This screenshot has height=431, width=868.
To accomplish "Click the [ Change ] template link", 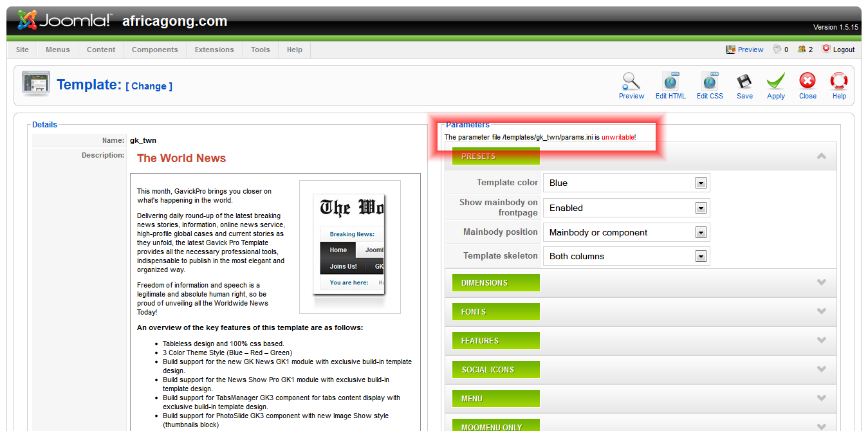I will [149, 86].
